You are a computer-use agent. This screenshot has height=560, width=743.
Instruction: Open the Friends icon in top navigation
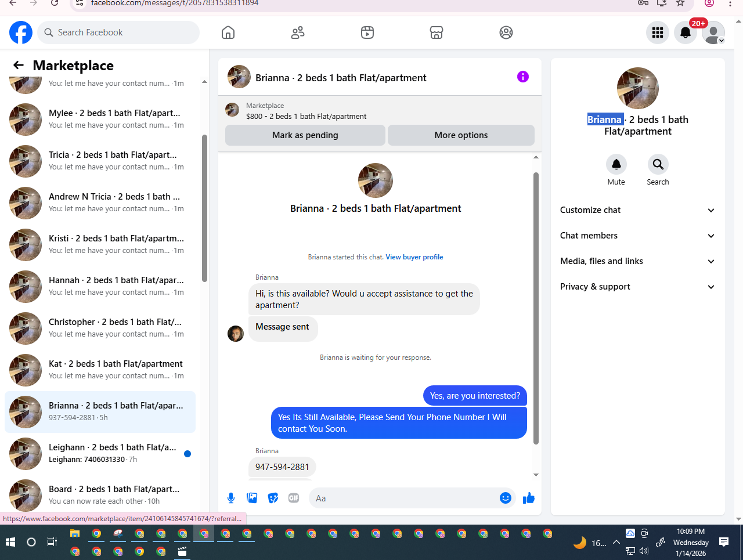(x=298, y=32)
